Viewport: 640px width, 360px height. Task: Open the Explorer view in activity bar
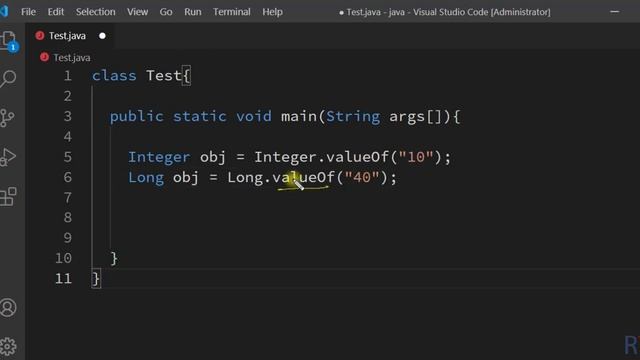pyautogui.click(x=8, y=41)
